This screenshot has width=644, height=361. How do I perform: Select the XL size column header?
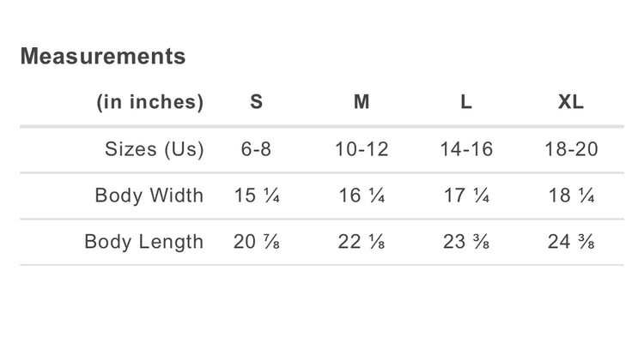click(571, 103)
